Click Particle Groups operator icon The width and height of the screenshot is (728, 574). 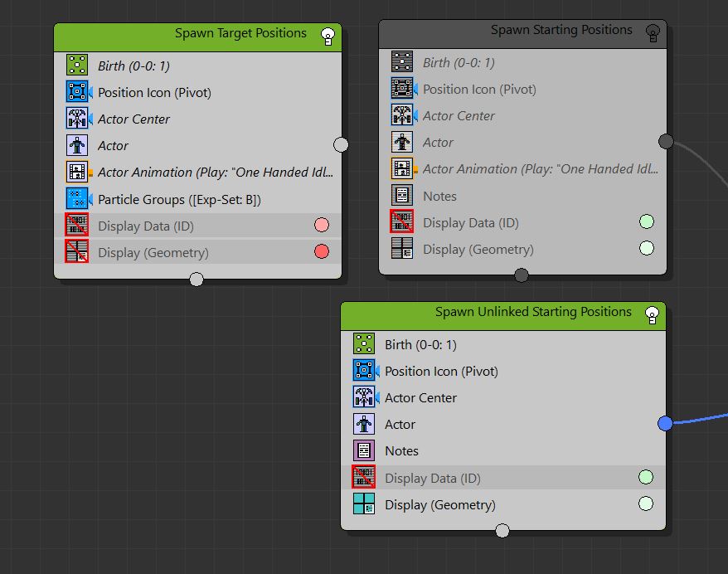77,199
